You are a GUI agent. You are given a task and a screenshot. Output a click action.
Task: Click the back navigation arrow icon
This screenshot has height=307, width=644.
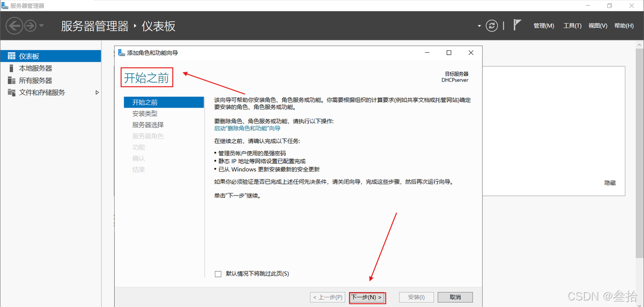14,26
